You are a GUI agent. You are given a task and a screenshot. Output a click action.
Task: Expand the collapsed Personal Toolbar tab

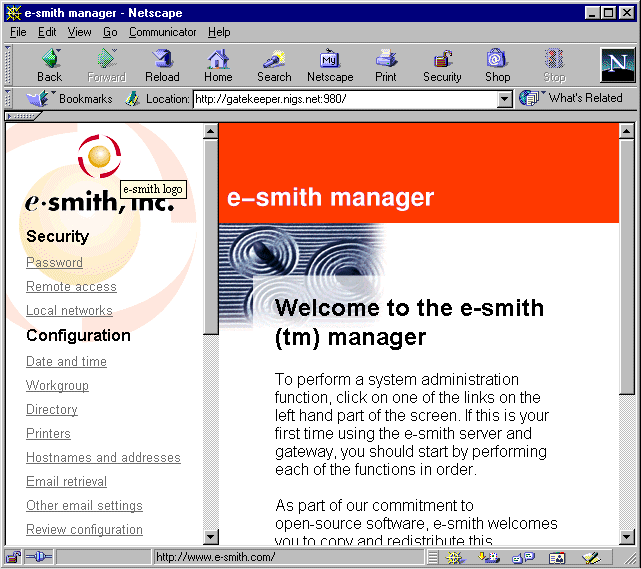[x=23, y=116]
